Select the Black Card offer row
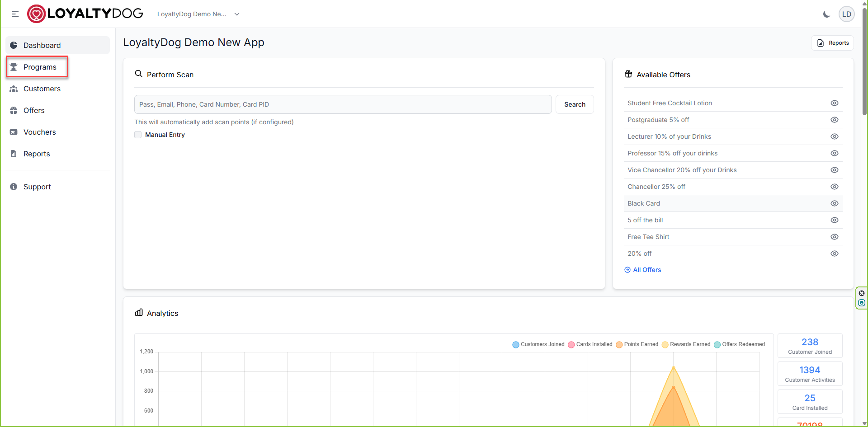The image size is (868, 427). [x=733, y=203]
